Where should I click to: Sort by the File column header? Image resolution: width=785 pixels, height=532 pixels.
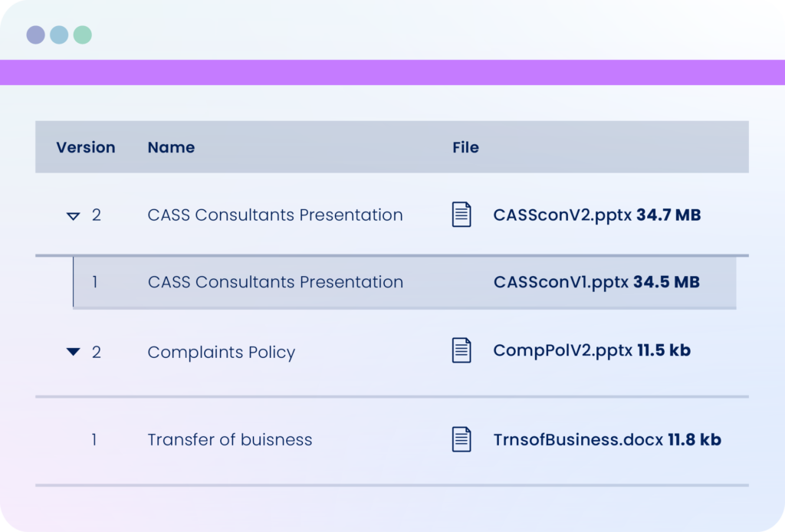[x=465, y=147]
